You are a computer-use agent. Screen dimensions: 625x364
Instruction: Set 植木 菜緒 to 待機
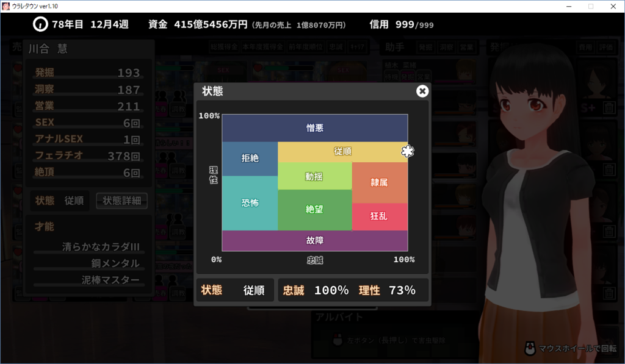coord(391,76)
